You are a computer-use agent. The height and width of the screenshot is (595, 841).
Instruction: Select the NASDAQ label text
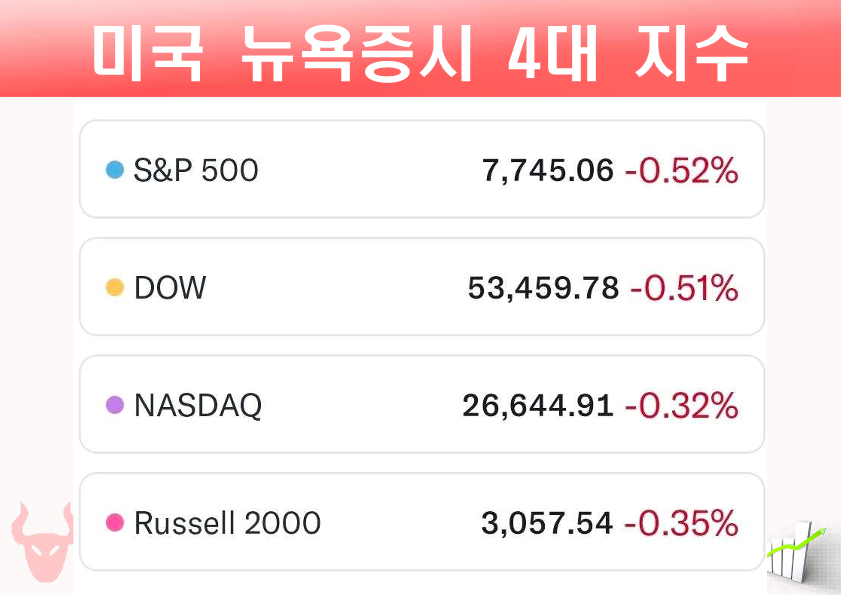198,405
